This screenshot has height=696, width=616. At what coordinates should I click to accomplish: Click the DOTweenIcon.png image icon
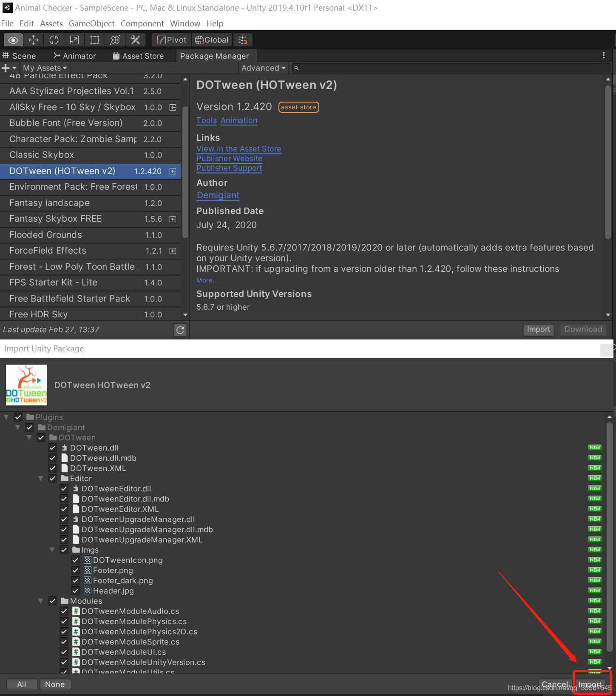(x=87, y=560)
